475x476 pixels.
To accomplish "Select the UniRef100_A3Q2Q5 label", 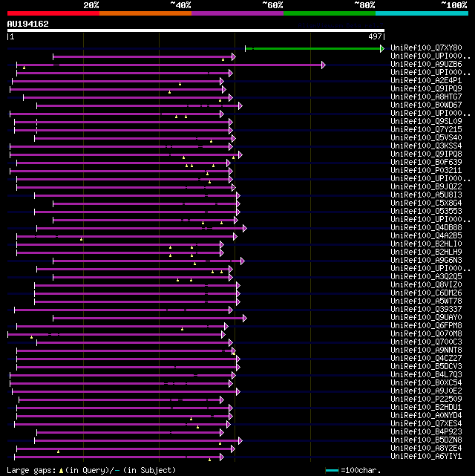I will 426,277.
